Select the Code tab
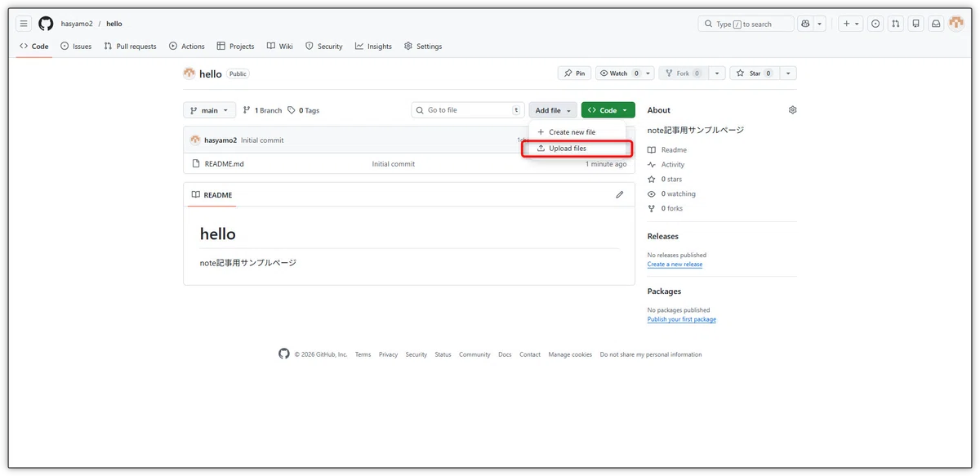 (x=34, y=47)
